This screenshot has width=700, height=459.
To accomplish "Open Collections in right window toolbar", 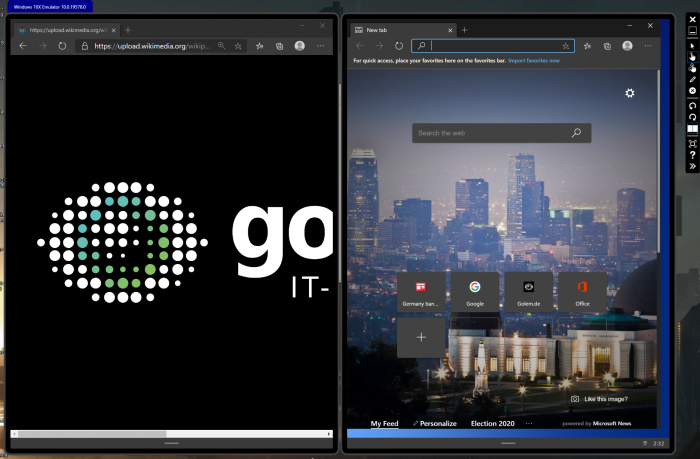I will (x=607, y=46).
